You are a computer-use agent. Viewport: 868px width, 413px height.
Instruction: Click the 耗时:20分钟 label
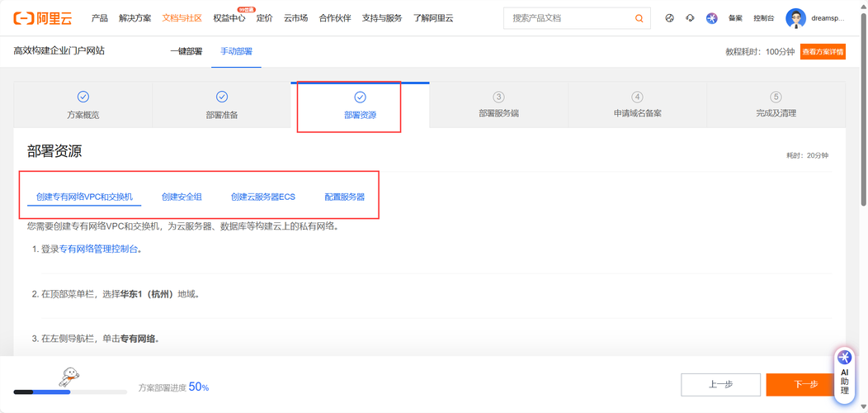[x=807, y=156]
